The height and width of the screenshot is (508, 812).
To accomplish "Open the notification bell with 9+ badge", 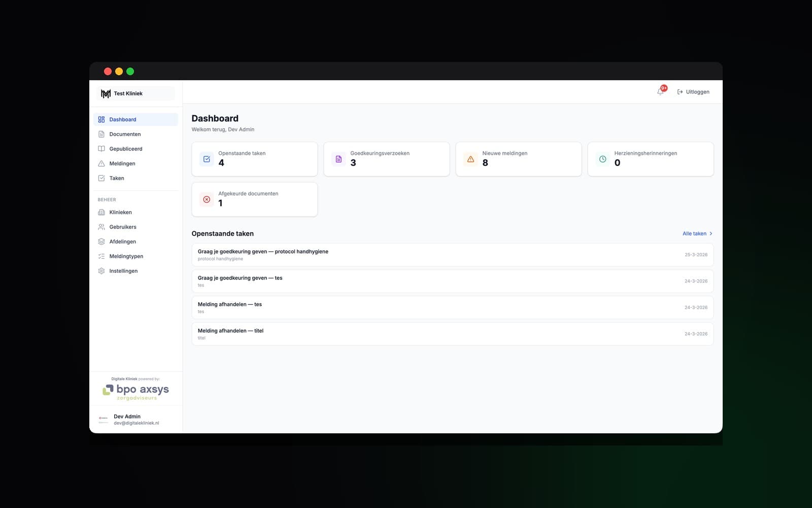I will (660, 91).
